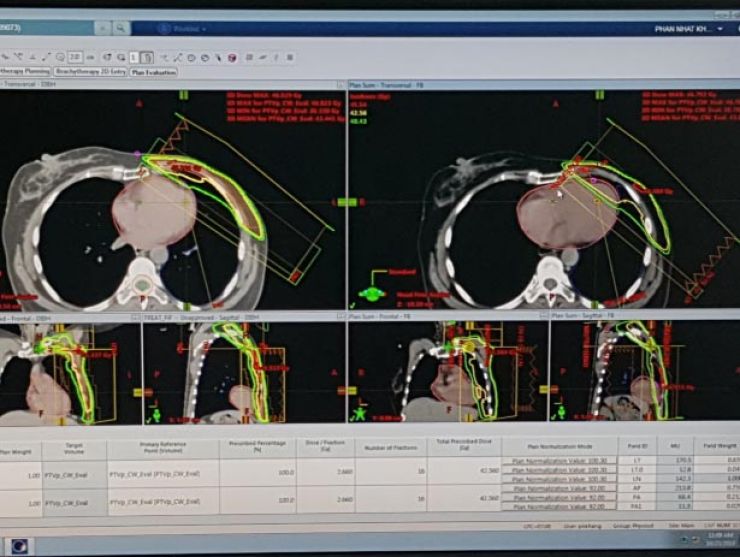Toggle the highlighted toolbar button right of the 1 box
Viewport: 740px width, 557px height.
click(147, 57)
